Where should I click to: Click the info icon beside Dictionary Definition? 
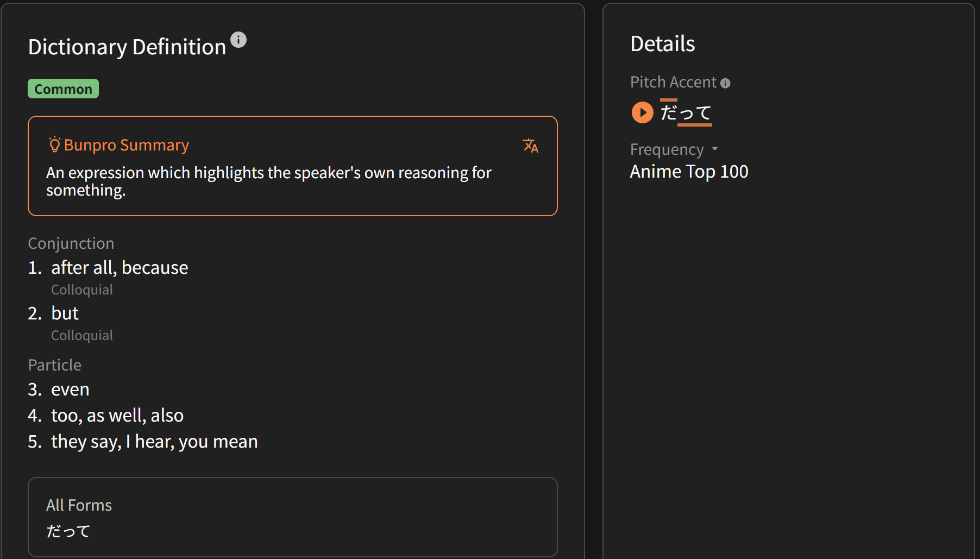tap(238, 40)
